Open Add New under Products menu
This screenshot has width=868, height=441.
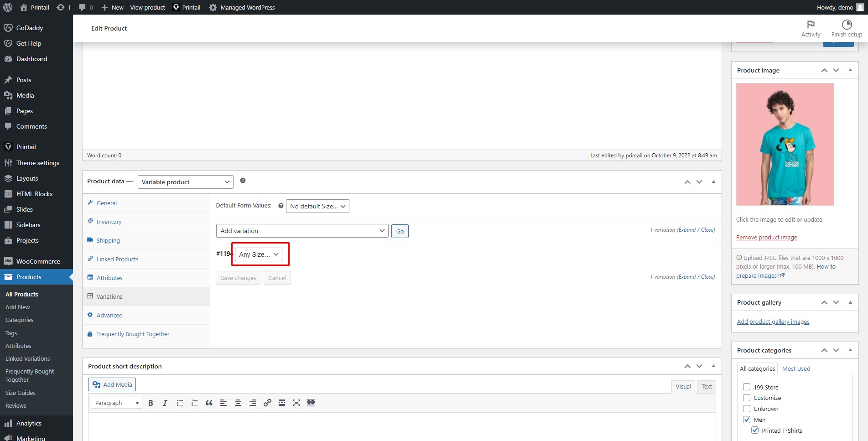click(18, 307)
